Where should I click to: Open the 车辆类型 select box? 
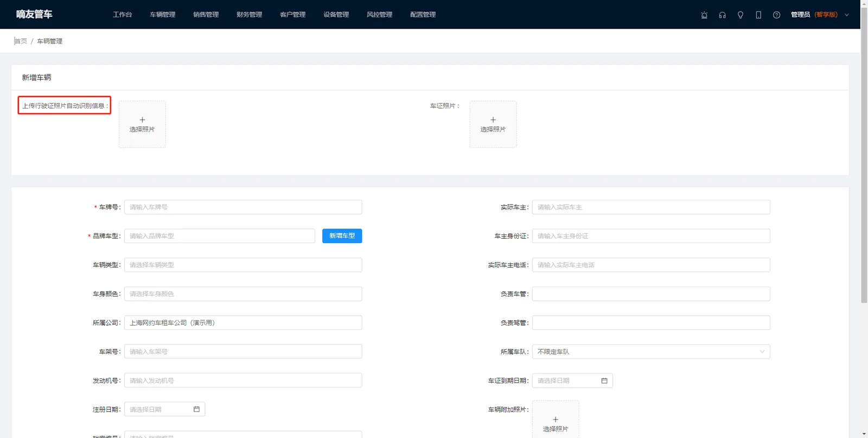243,265
